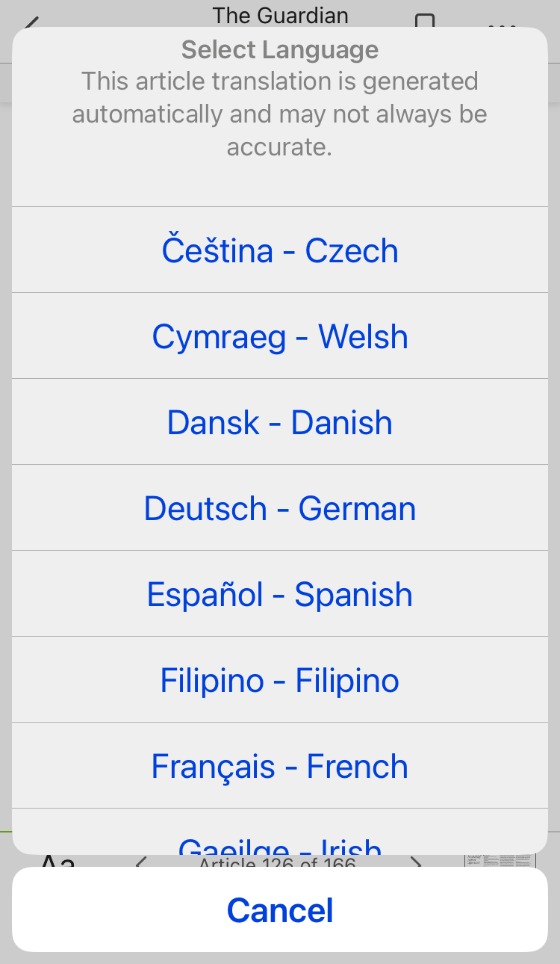Go to previous article with left chevron
Image resolution: width=560 pixels, height=964 pixels.
pyautogui.click(x=141, y=862)
